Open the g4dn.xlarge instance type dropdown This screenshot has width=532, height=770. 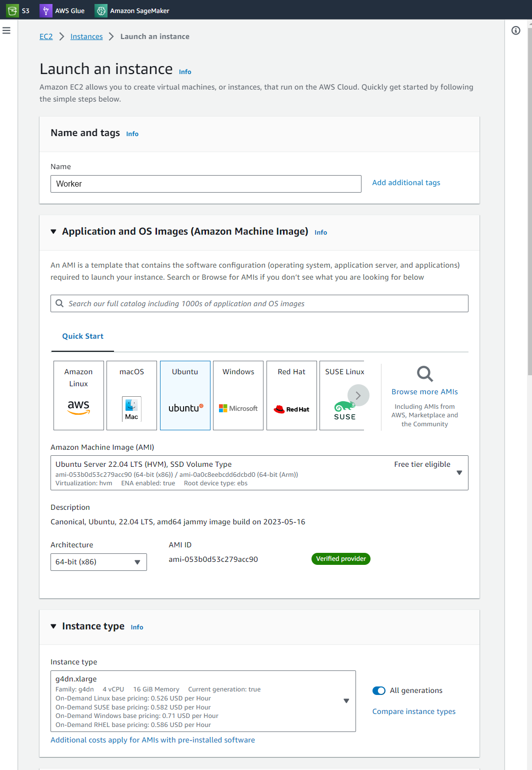(x=203, y=701)
